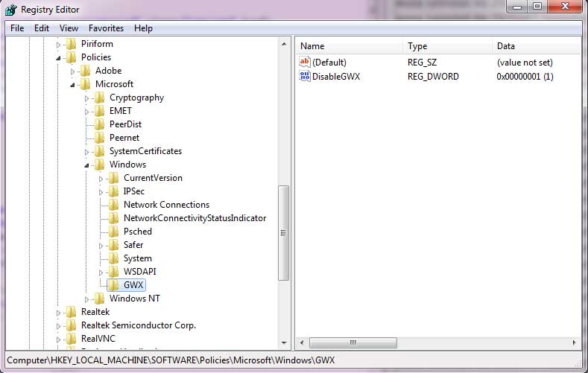
Task: Sort values by Type column header
Action: click(448, 46)
